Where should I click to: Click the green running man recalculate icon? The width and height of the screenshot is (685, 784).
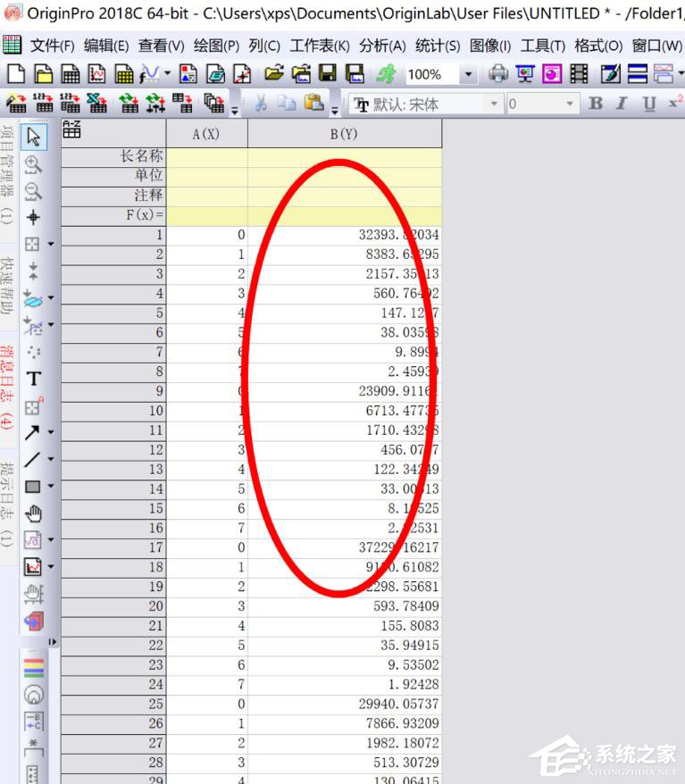pyautogui.click(x=386, y=74)
